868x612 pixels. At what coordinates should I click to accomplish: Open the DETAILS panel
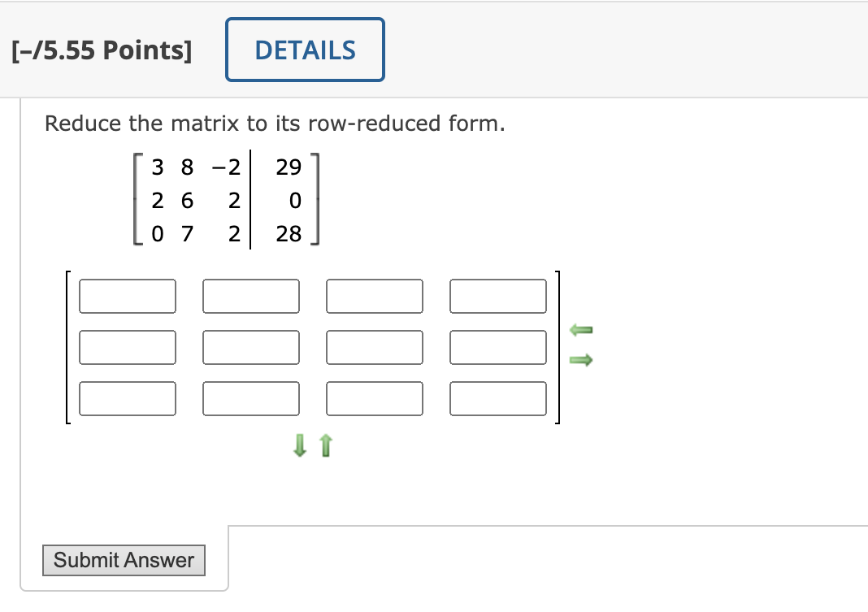pos(305,50)
